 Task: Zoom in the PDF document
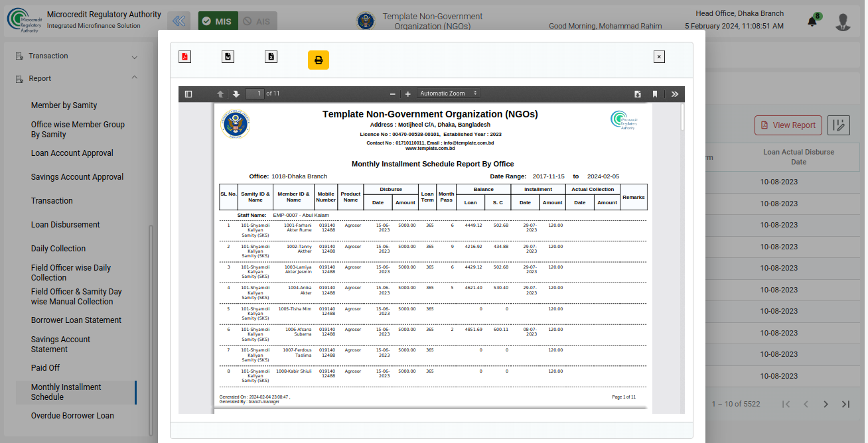(x=408, y=94)
